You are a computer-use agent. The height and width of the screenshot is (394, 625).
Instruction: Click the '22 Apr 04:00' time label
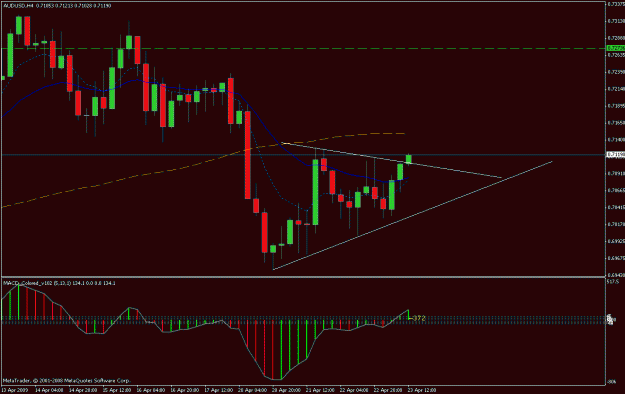354,390
